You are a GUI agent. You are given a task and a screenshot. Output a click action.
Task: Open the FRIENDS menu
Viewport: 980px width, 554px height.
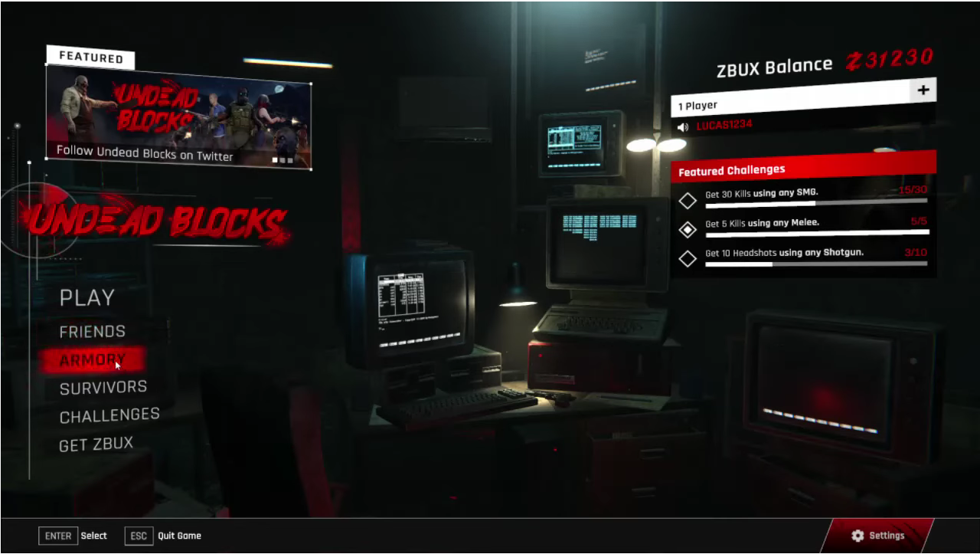[93, 331]
